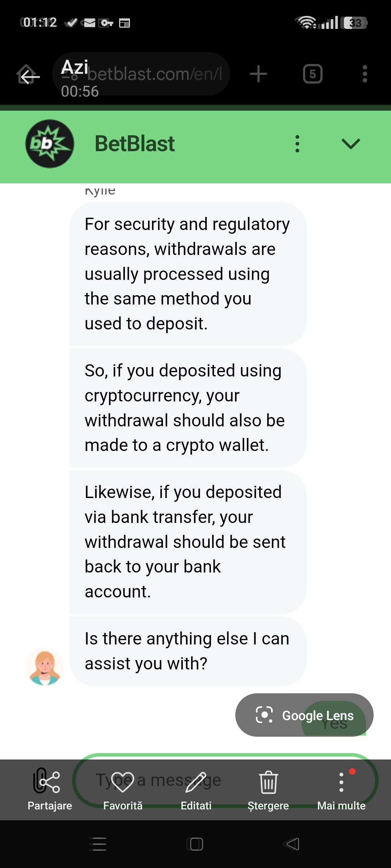Open Mai multe more options
This screenshot has height=868, width=391.
(x=341, y=790)
